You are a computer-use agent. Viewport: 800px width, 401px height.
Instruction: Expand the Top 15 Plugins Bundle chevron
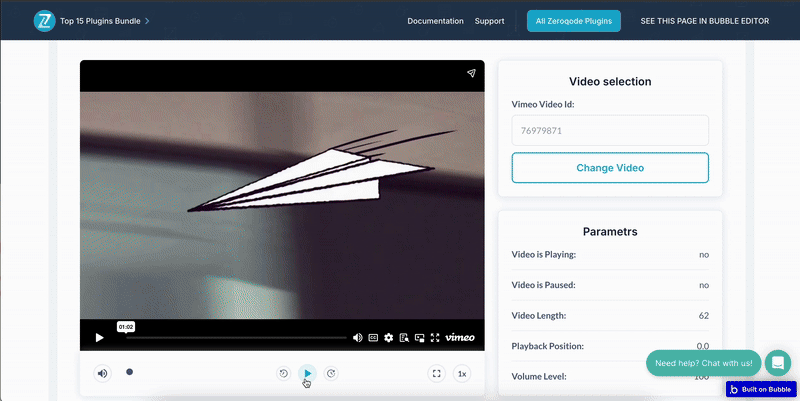147,20
